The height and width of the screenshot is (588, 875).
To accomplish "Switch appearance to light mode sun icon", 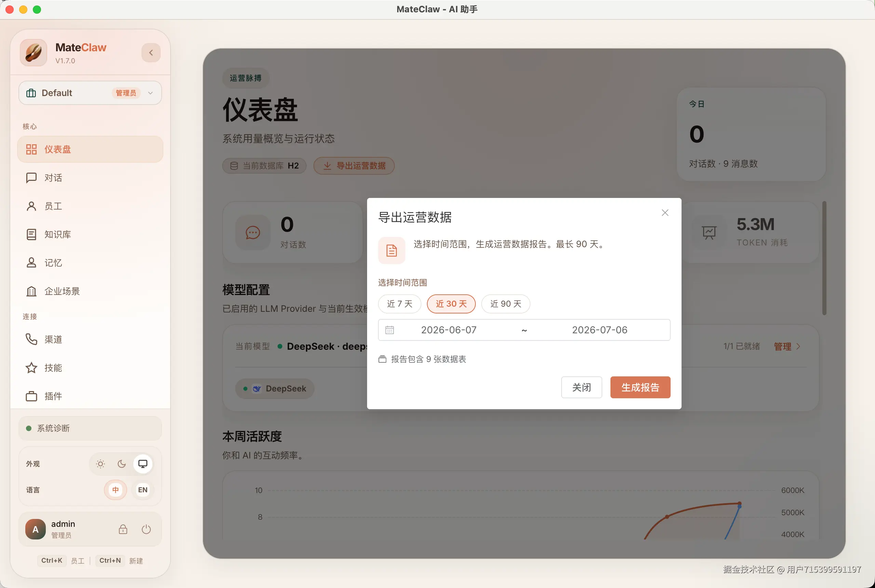I will [x=100, y=464].
